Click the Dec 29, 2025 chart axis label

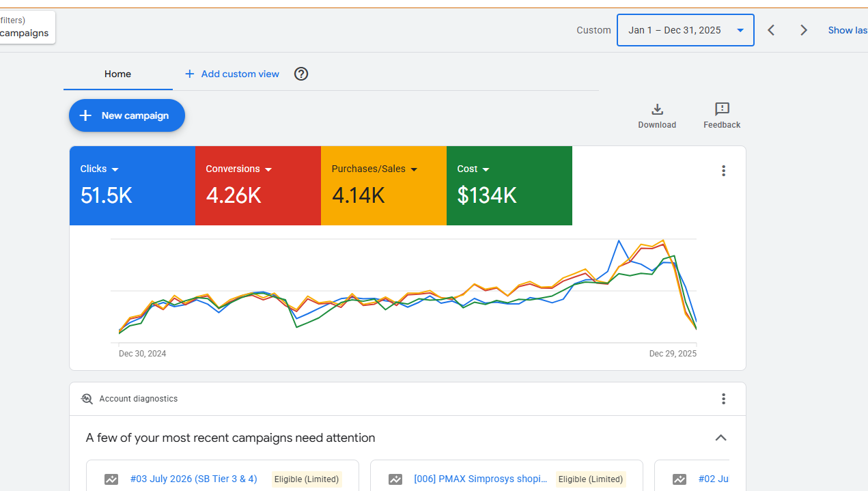coord(673,354)
